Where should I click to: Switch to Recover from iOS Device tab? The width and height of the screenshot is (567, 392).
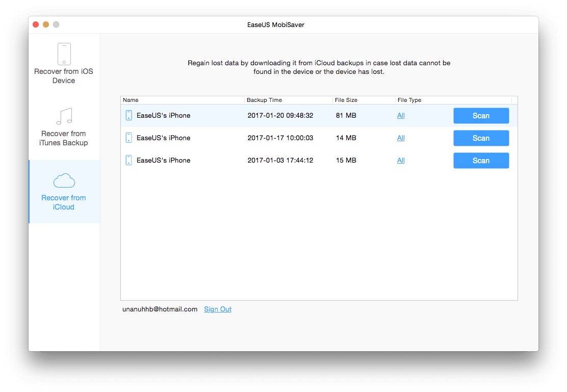pyautogui.click(x=64, y=76)
